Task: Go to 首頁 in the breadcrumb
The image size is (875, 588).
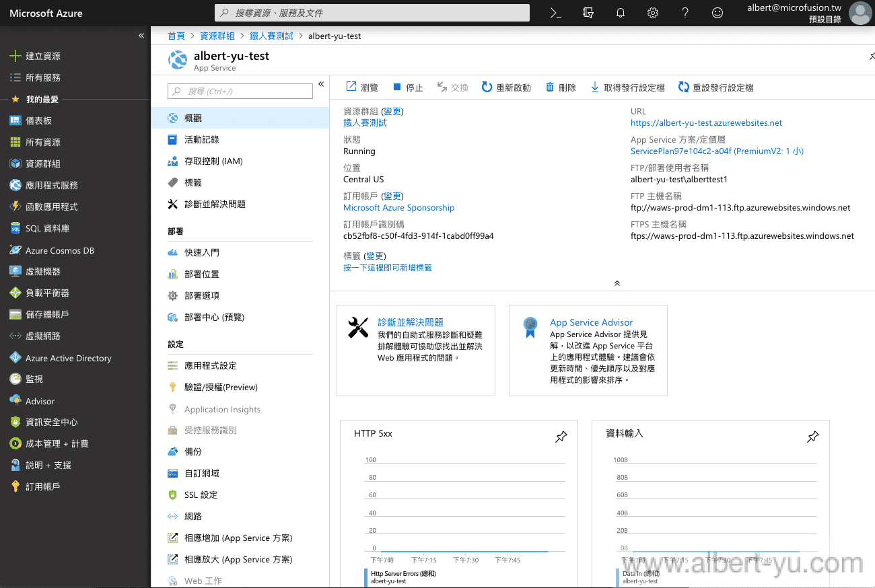Action: [x=176, y=36]
